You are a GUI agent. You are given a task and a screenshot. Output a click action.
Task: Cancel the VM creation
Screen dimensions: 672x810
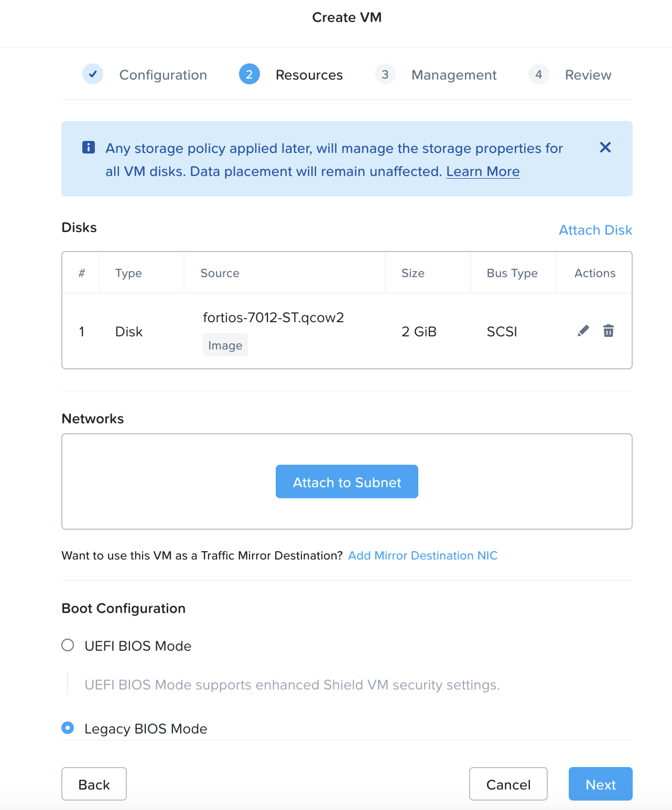coord(508,784)
